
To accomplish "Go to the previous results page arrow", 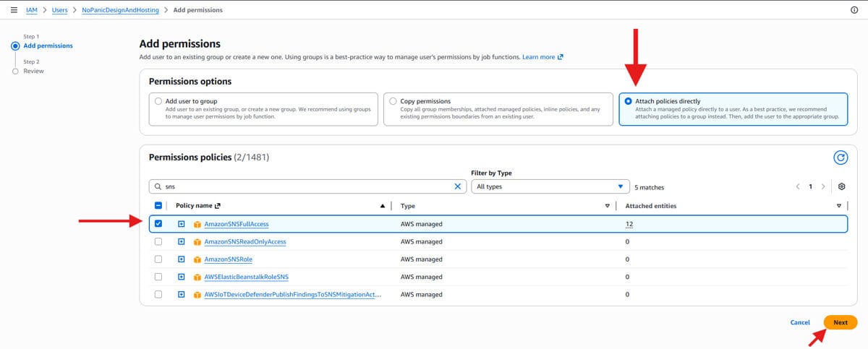I will 798,186.
